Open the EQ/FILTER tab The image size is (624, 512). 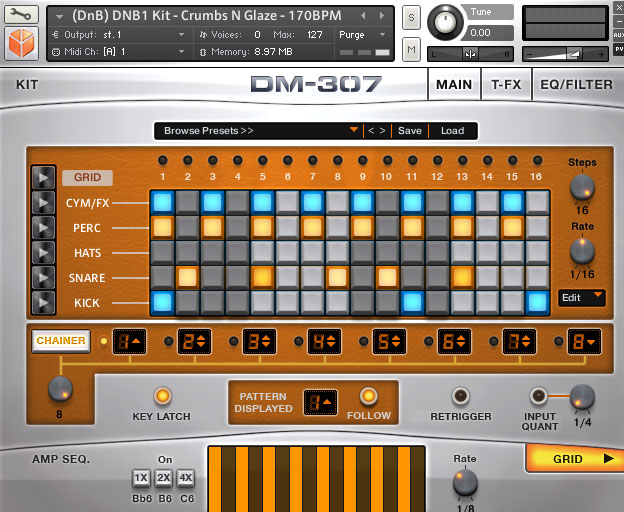tap(577, 85)
